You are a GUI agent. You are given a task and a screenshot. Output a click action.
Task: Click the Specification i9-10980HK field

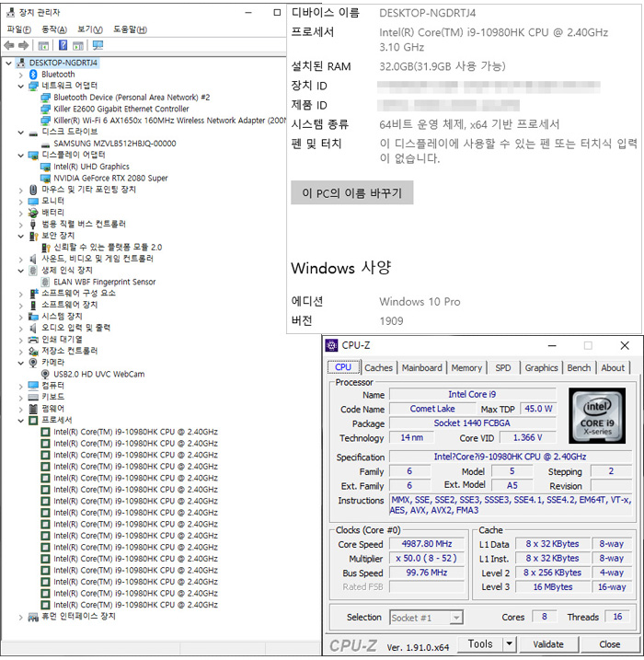click(511, 457)
